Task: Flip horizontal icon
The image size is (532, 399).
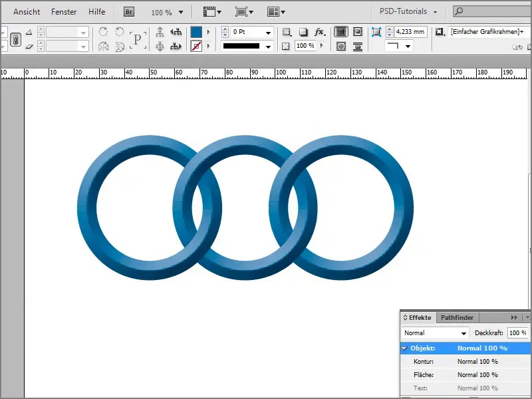Action: 103,46
